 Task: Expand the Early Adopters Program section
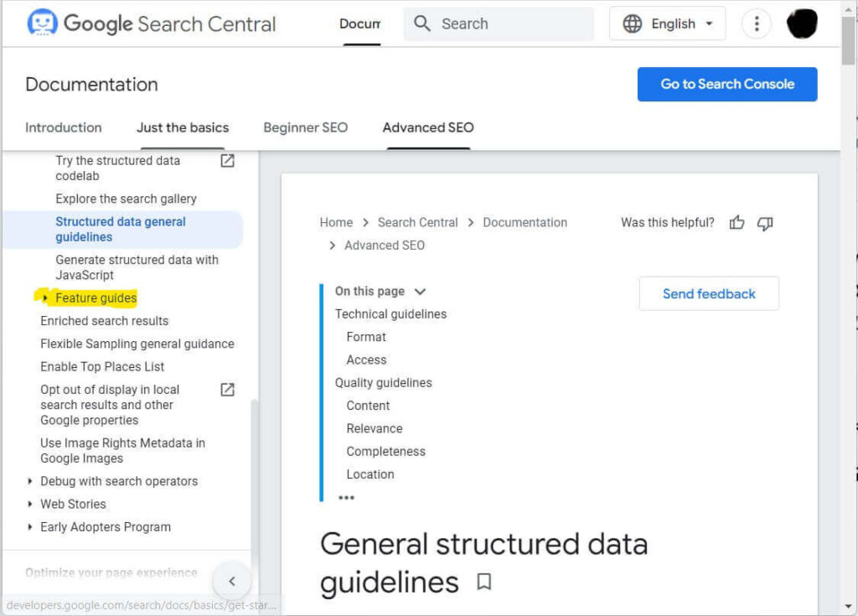[x=29, y=527]
